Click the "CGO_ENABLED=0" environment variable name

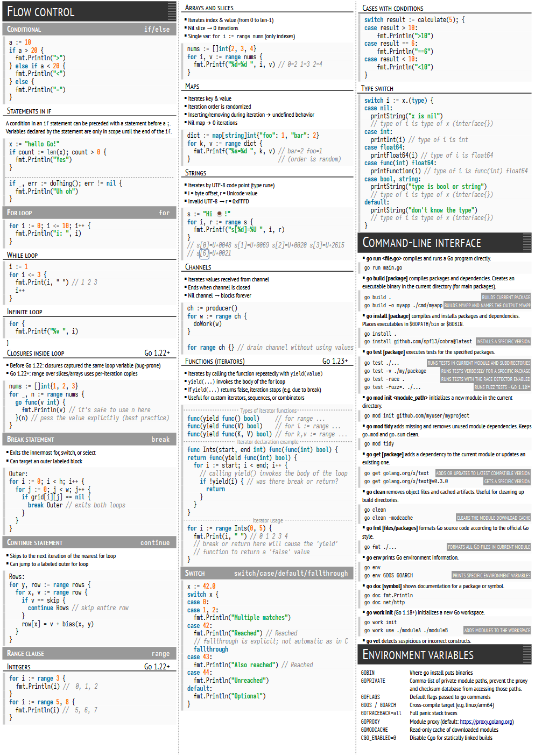tap(378, 738)
